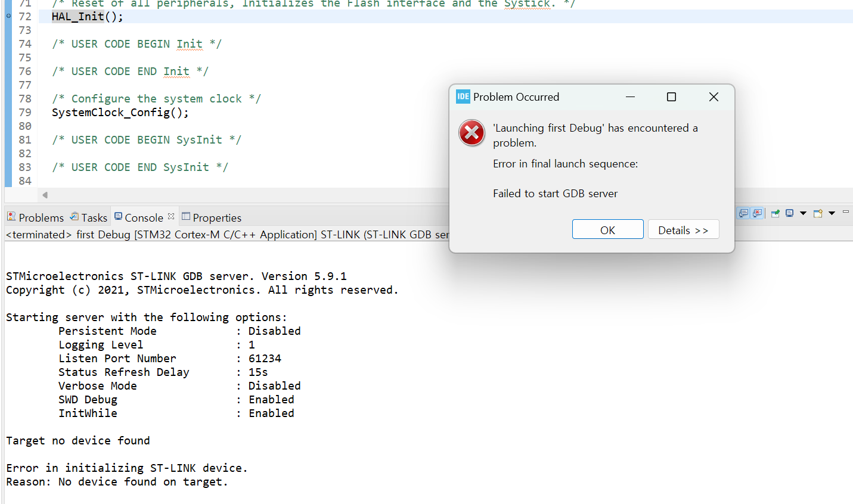The height and width of the screenshot is (504, 853).
Task: Click the Open Console icon
Action: coord(818,213)
